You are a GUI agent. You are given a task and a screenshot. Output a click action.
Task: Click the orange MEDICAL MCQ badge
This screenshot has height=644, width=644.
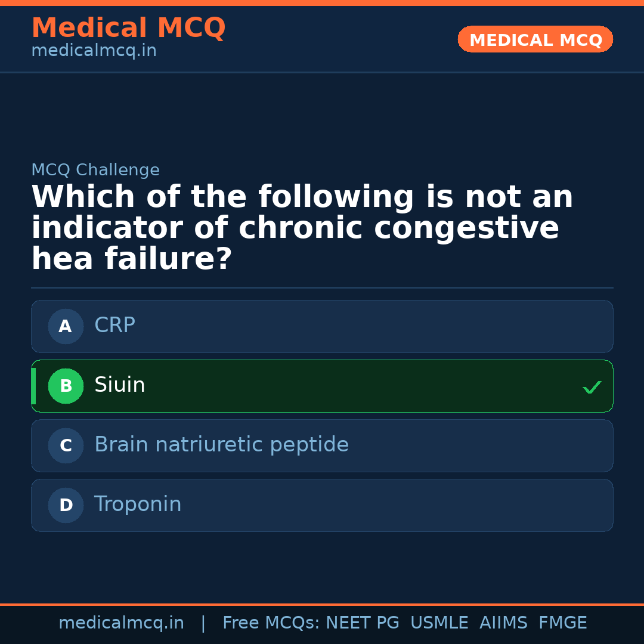[x=535, y=40]
